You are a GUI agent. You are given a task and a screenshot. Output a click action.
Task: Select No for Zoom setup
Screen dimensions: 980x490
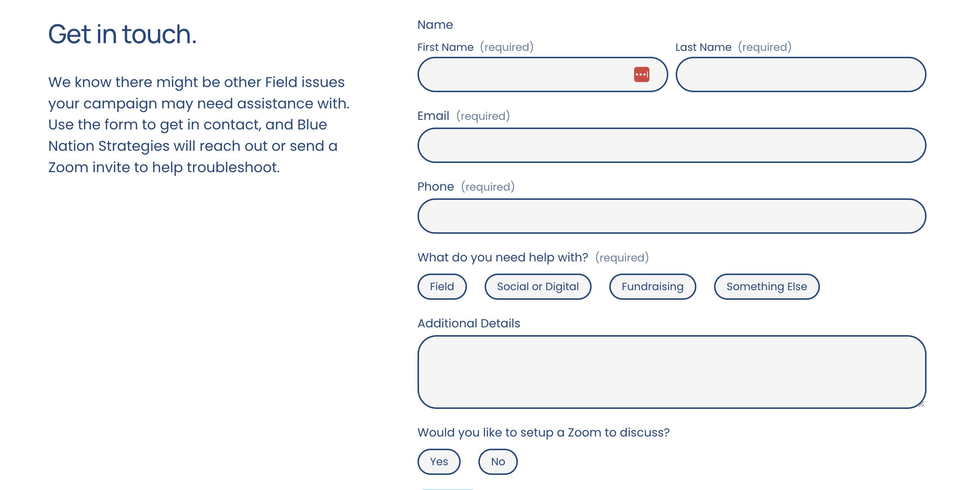[498, 462]
